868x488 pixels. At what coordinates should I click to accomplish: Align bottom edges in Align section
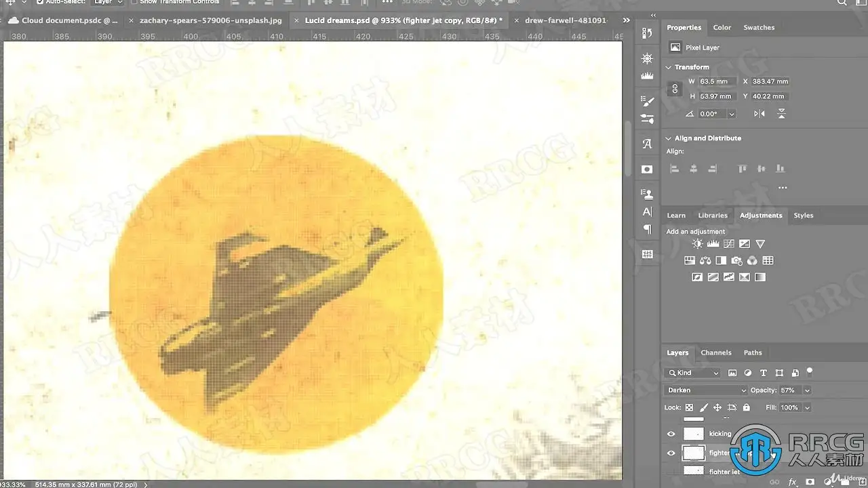tap(781, 169)
